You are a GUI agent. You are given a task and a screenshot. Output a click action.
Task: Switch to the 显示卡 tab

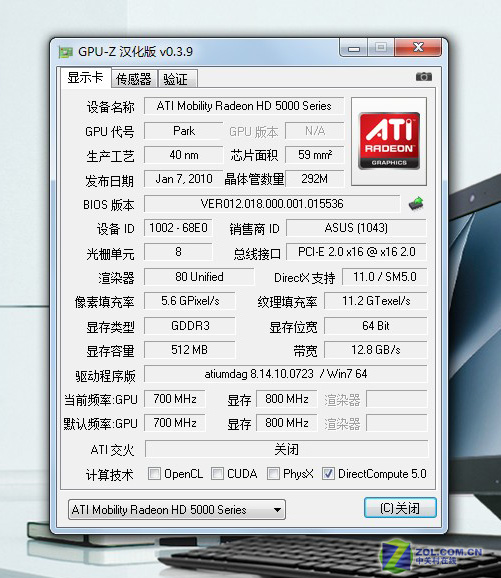[86, 78]
